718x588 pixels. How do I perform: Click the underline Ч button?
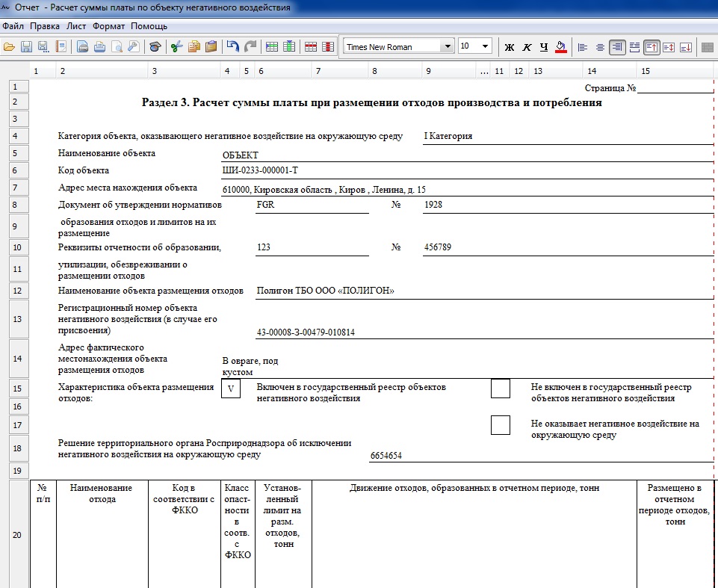pos(543,47)
